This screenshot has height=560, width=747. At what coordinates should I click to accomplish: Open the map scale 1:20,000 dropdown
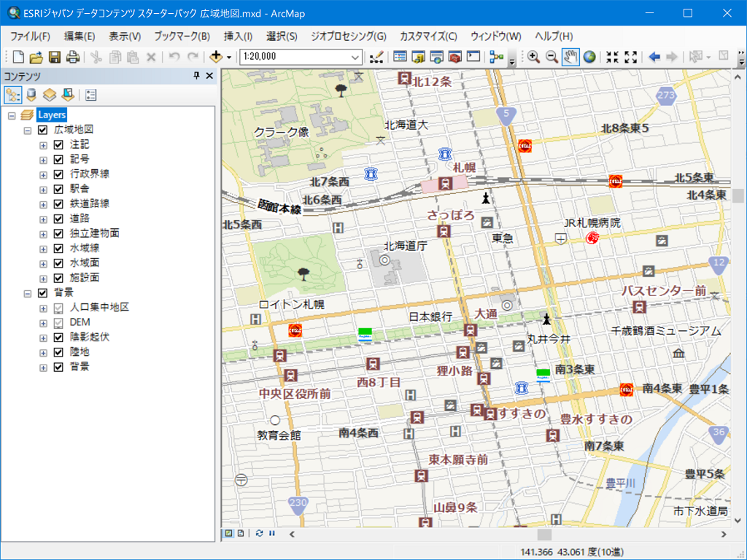click(355, 57)
